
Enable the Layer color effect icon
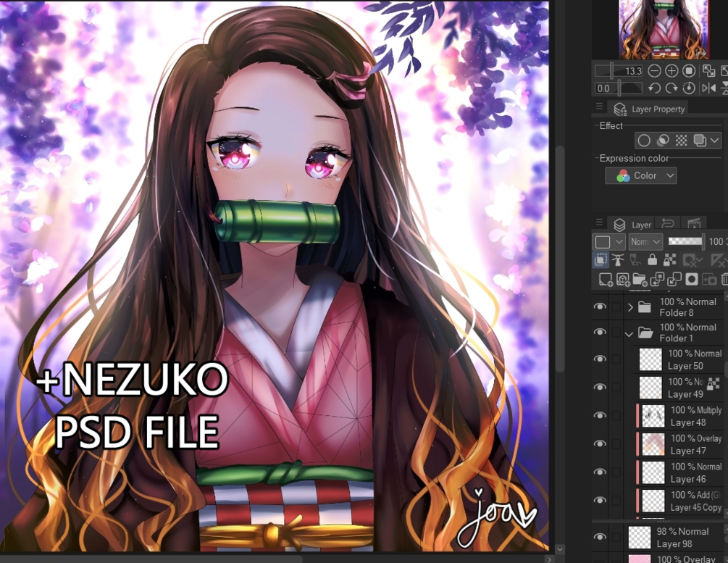[699, 141]
